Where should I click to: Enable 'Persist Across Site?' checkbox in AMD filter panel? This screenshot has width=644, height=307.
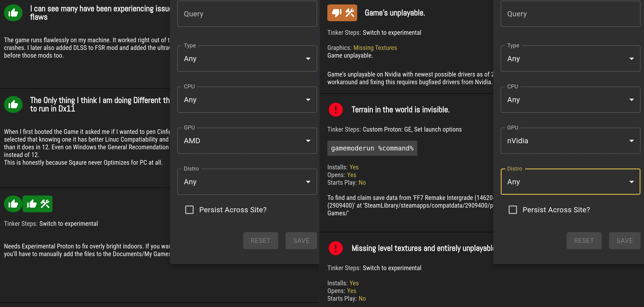tap(189, 209)
